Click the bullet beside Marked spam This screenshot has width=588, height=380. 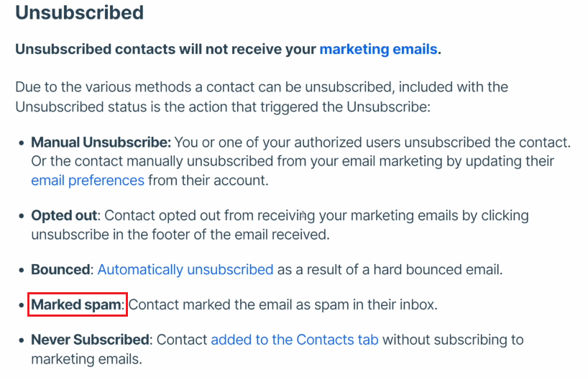point(22,305)
